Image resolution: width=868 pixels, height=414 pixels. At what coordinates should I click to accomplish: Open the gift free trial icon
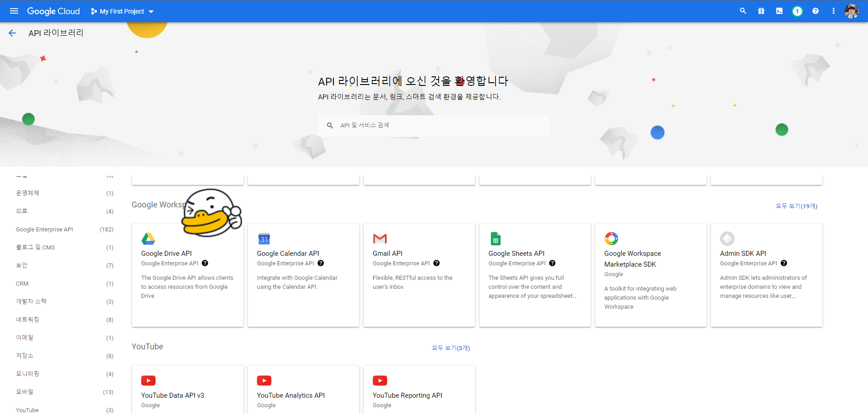761,11
